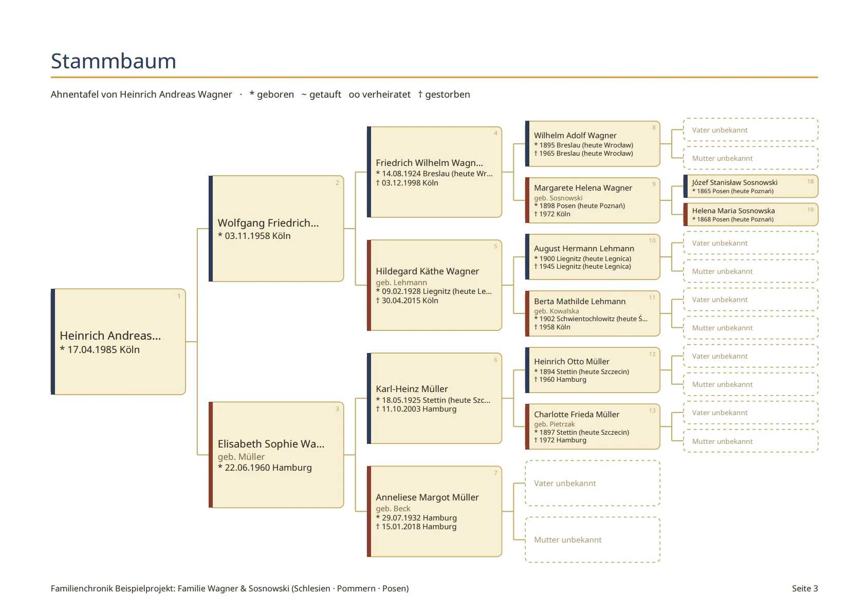The height and width of the screenshot is (614, 868).
Task: Open the Elisabeth Sophie geb. Müller card
Action: pos(276,455)
